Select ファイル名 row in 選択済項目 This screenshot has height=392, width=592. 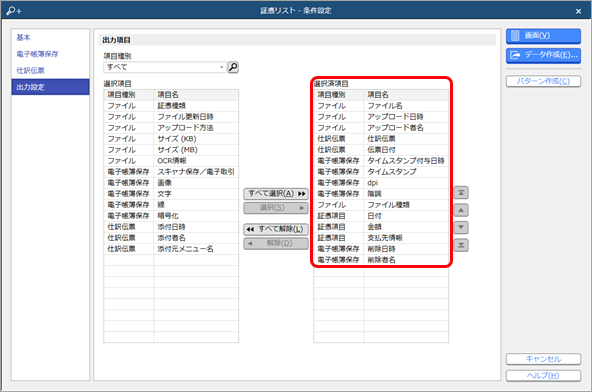pyautogui.click(x=381, y=106)
